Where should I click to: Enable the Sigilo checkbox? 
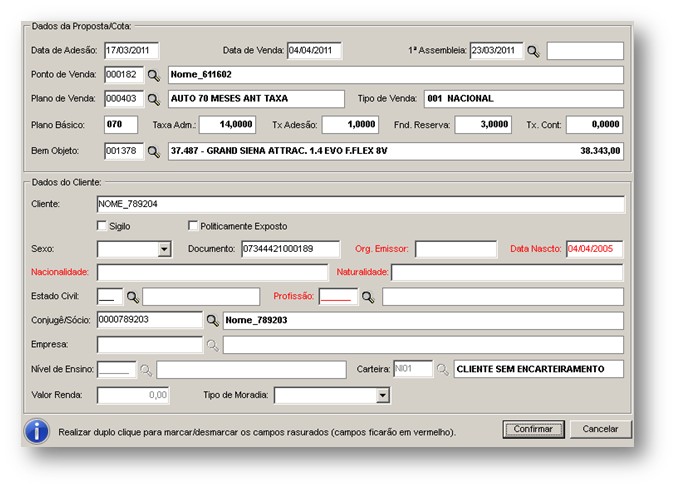(102, 226)
